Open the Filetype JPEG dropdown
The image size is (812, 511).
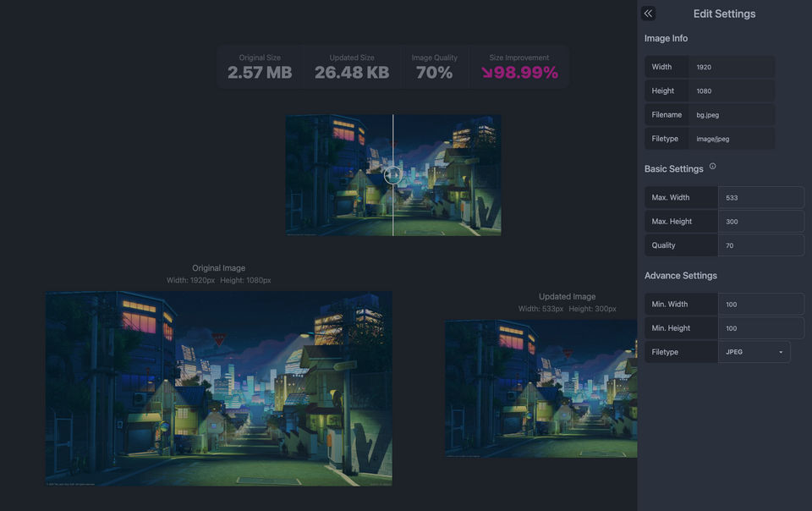click(754, 352)
